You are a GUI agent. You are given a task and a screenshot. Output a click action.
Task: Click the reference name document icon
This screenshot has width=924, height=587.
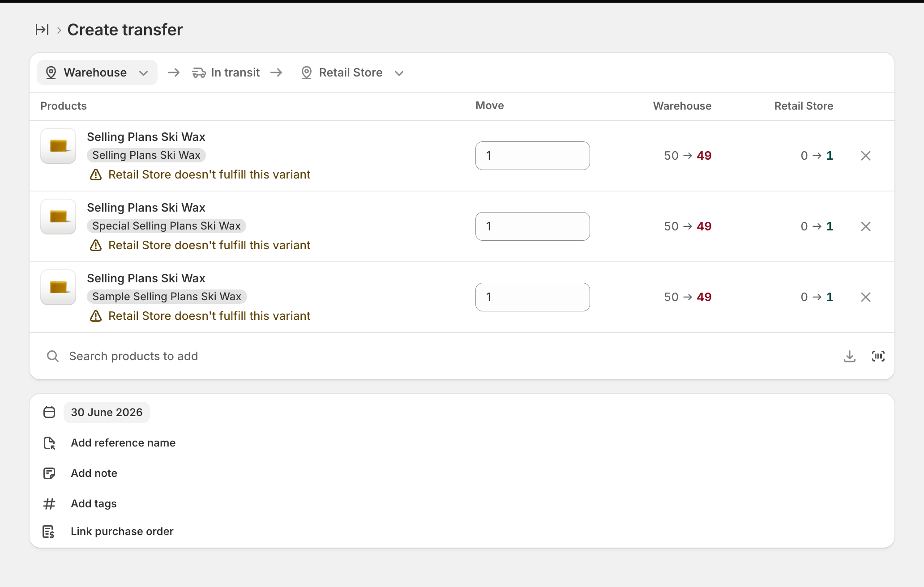(49, 443)
